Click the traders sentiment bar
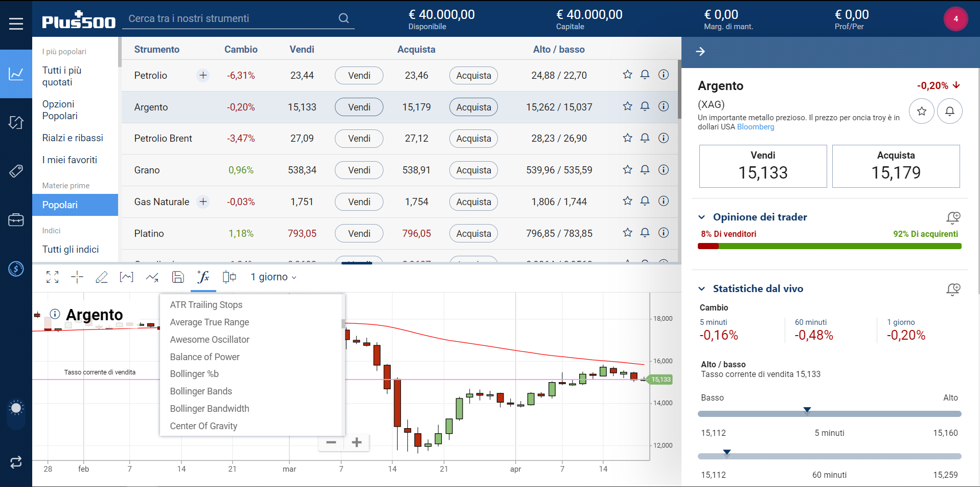Screen dimensions: 980x487 (x=829, y=247)
